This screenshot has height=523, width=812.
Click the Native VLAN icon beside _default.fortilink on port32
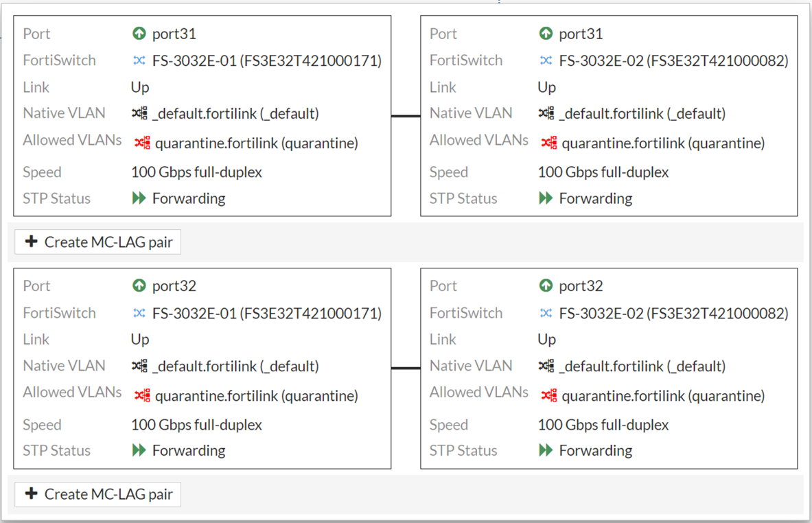coord(141,365)
